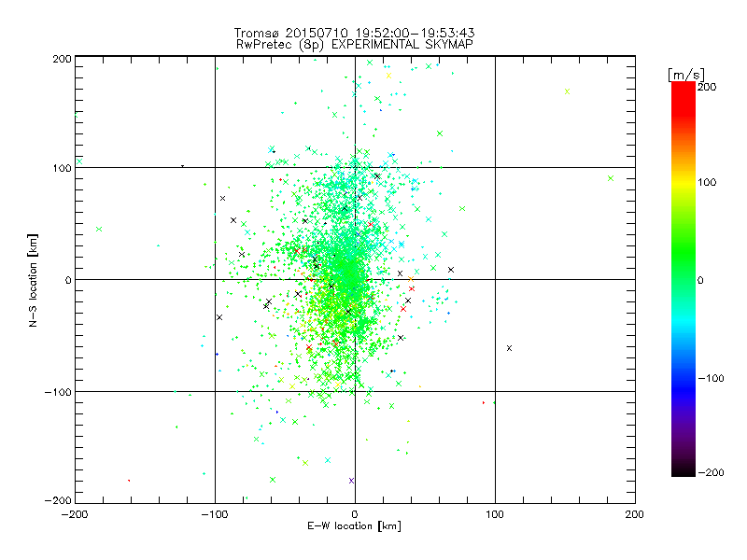Select the '[m/s]' colorbar unit label
This screenshot has width=747, height=560.
(686, 75)
